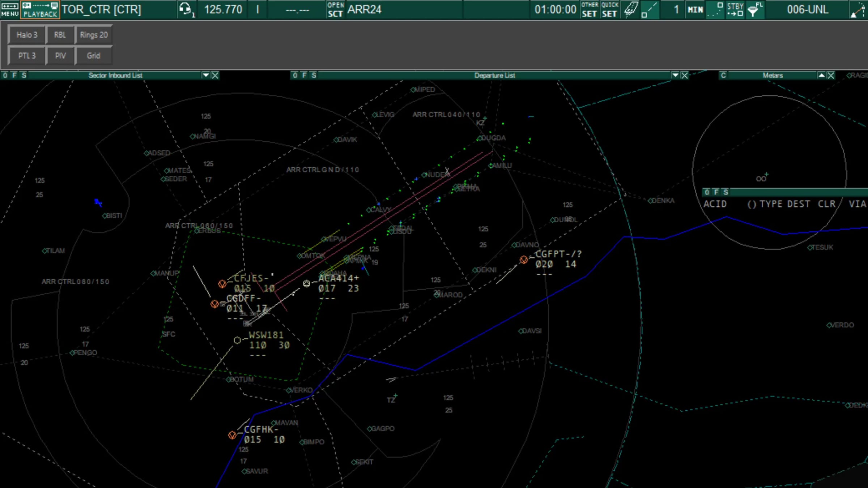The width and height of the screenshot is (868, 488).
Task: Close the Departure List window
Action: [x=685, y=75]
